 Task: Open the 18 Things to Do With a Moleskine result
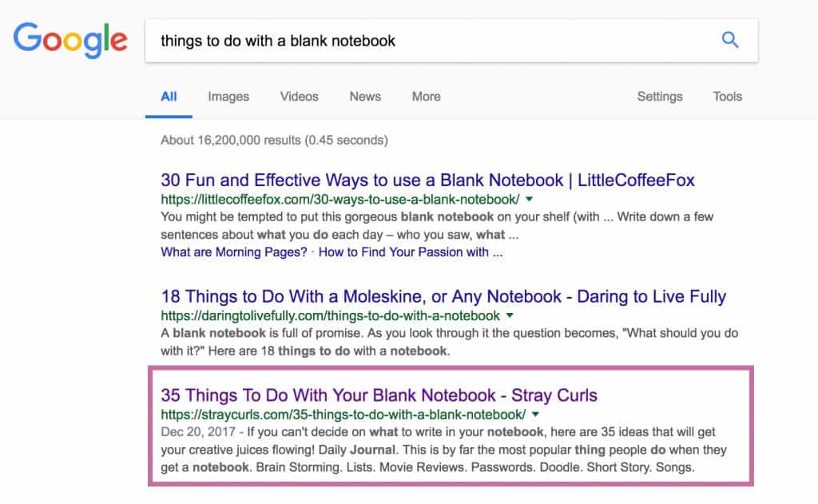[x=443, y=296]
